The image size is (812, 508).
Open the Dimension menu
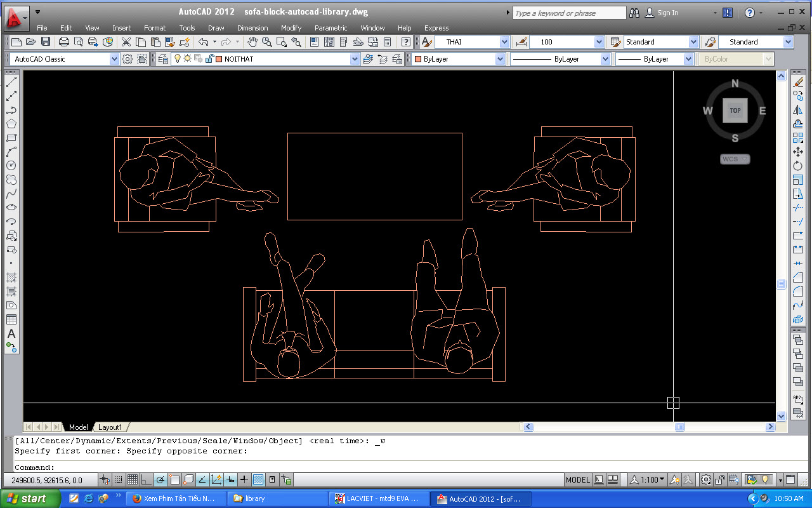click(252, 28)
